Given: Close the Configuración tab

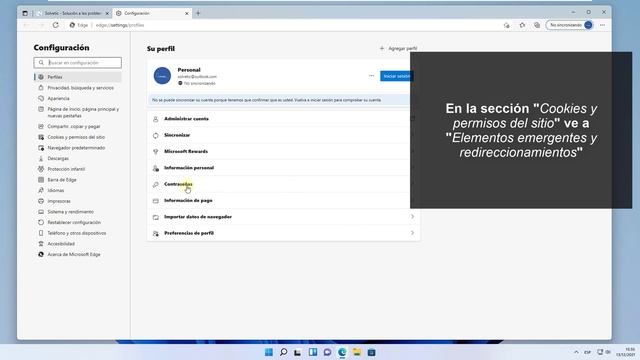Looking at the screenshot, I should click(187, 13).
